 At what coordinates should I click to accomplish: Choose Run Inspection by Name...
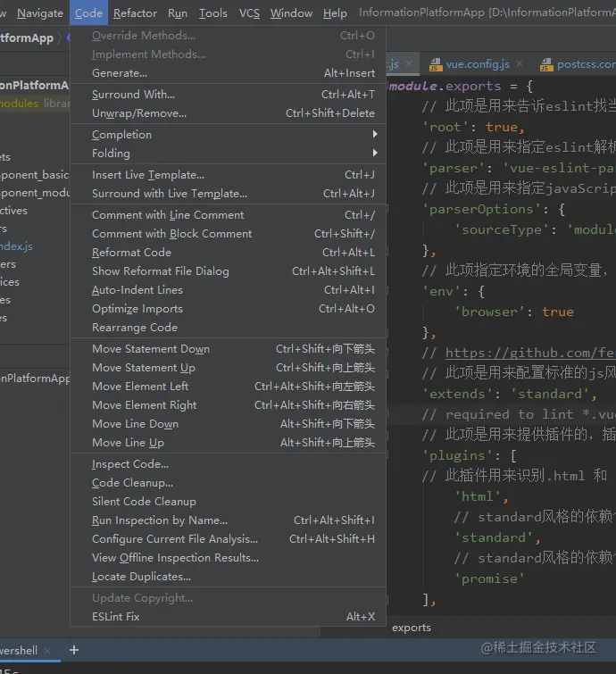click(228, 520)
